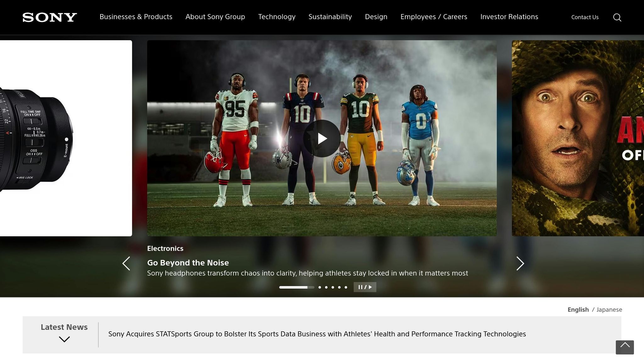This screenshot has height=362, width=644.
Task: Switch language to Japanese
Action: 609,310
